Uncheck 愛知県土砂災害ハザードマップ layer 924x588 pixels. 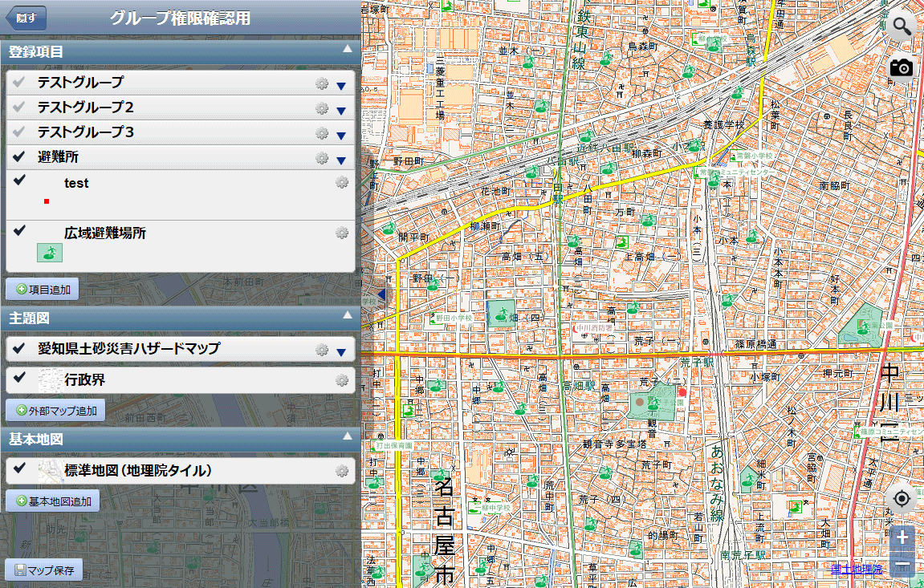18,348
